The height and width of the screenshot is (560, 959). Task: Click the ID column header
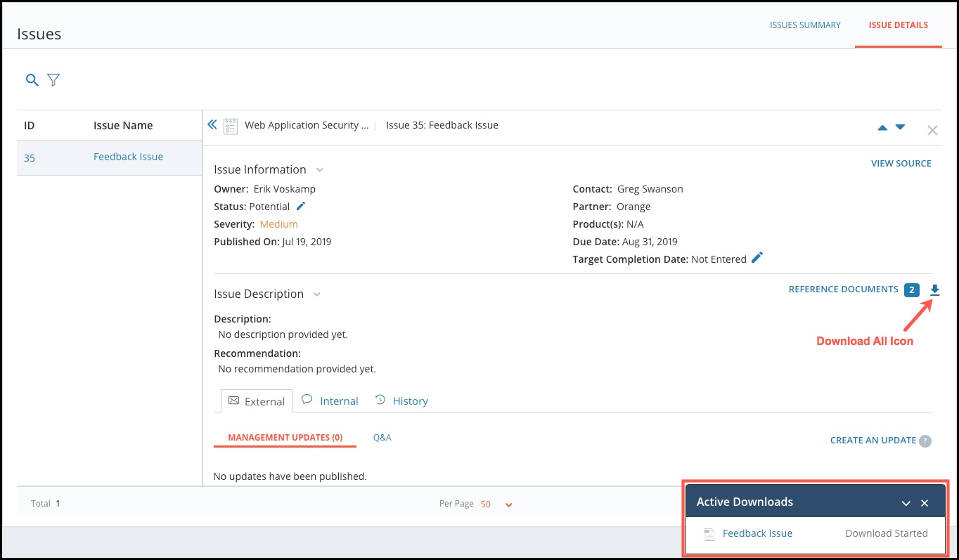coord(30,126)
